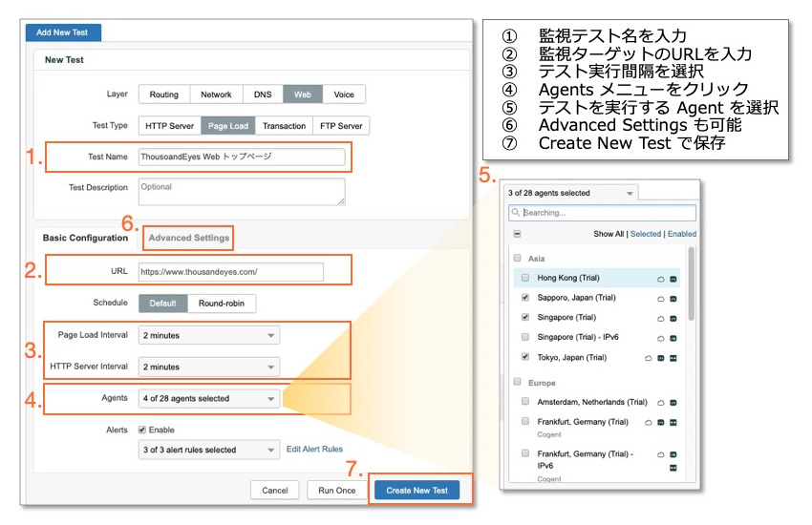
Task: Click the dark badge icon next to Sapporo, Japan
Action: 673,298
